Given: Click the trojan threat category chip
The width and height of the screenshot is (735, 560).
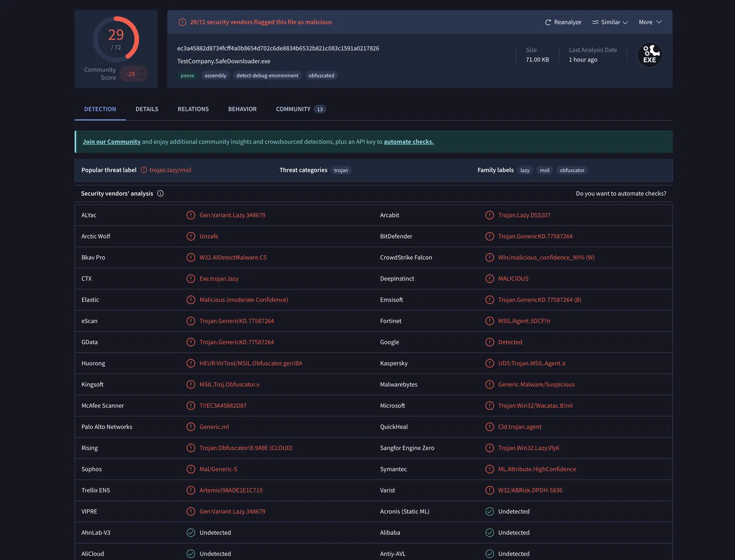Looking at the screenshot, I should click(x=341, y=170).
